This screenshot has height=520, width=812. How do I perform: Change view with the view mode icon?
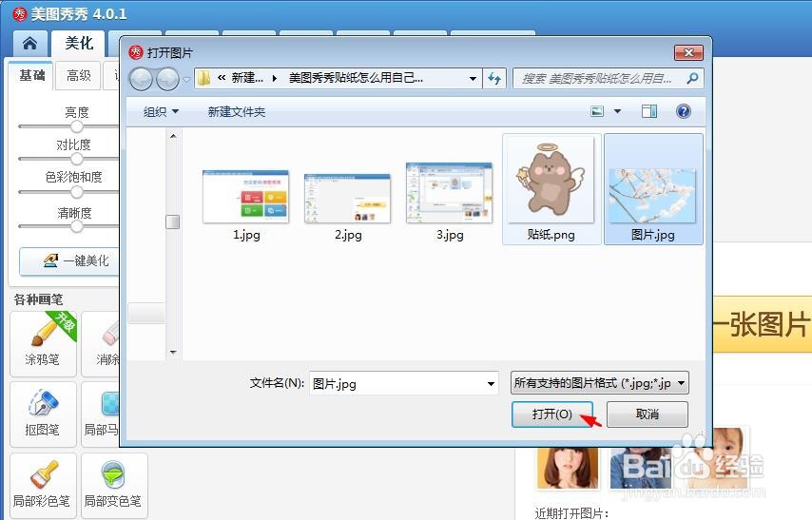tap(597, 111)
